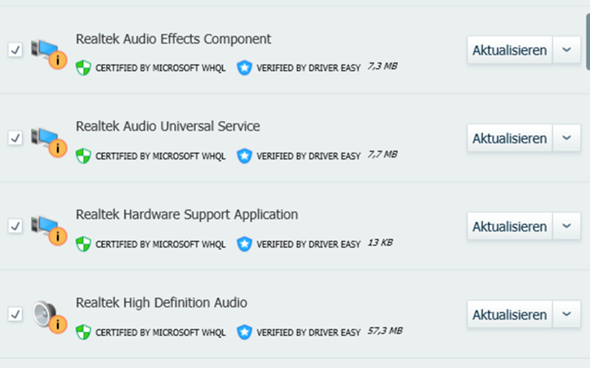Click the Realtek Audio Effects Component device icon

pos(49,54)
